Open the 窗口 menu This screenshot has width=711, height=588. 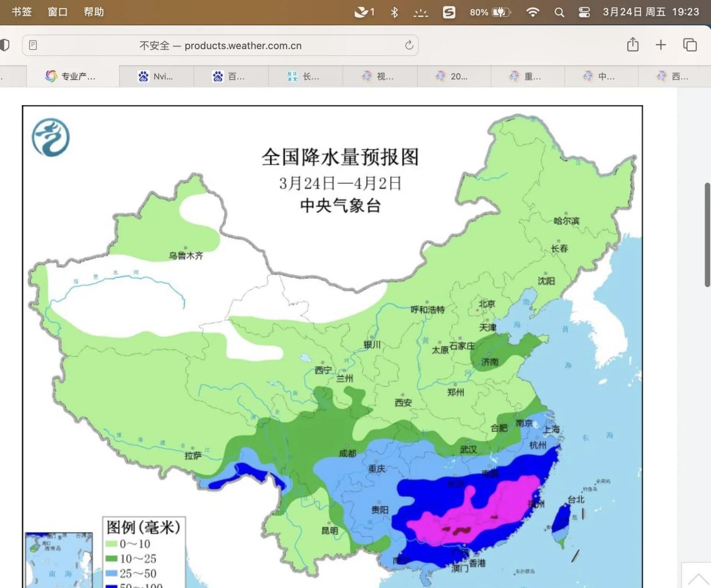coord(57,12)
